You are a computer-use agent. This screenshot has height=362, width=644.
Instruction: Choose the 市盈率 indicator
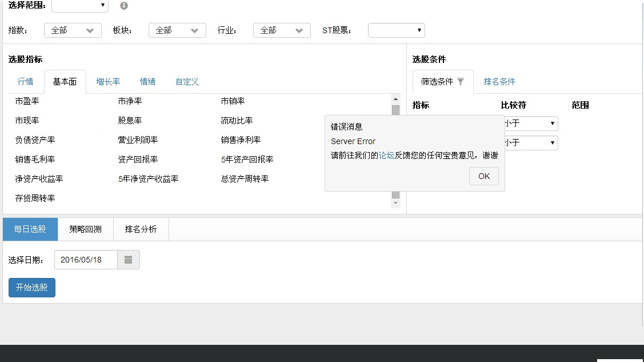tap(27, 101)
